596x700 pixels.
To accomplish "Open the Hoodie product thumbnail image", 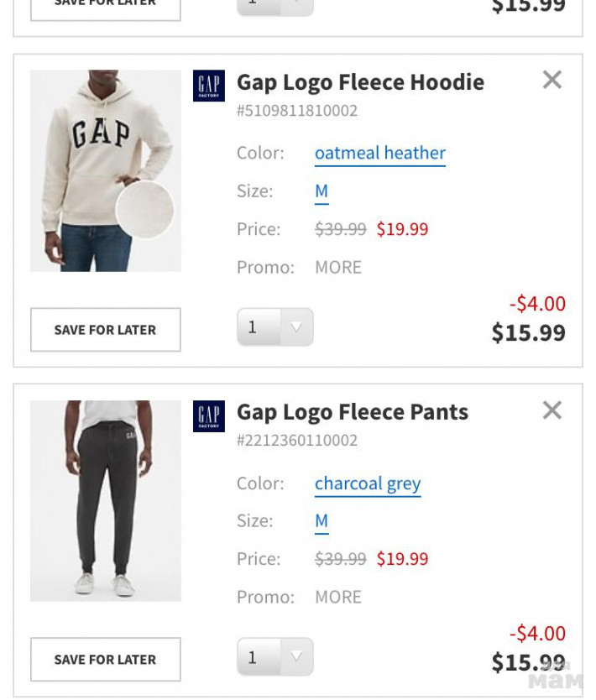I will tap(92, 151).
